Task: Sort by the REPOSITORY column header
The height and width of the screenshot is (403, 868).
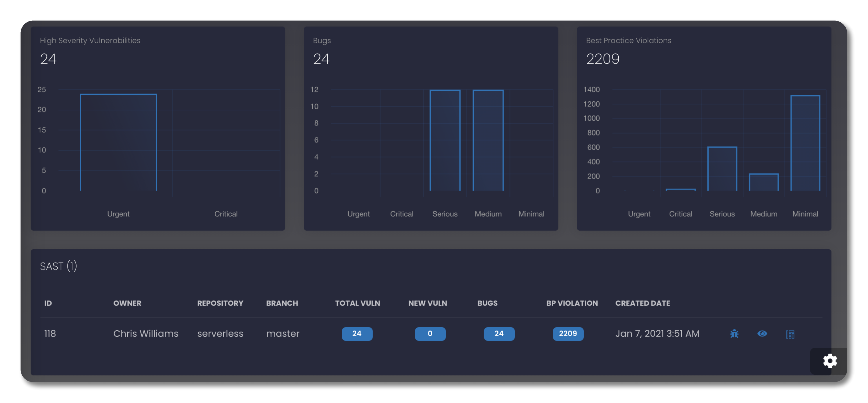Action: point(220,303)
